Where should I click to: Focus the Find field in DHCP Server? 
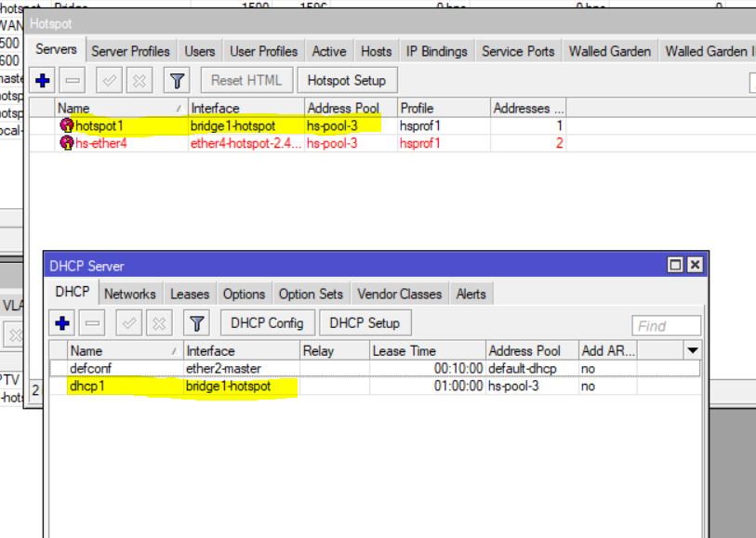pyautogui.click(x=667, y=326)
